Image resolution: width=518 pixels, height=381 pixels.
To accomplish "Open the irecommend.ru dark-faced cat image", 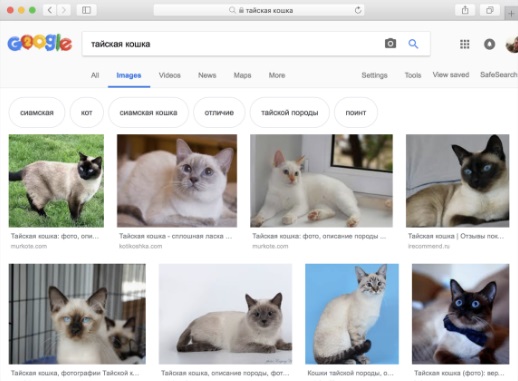I will coord(457,181).
